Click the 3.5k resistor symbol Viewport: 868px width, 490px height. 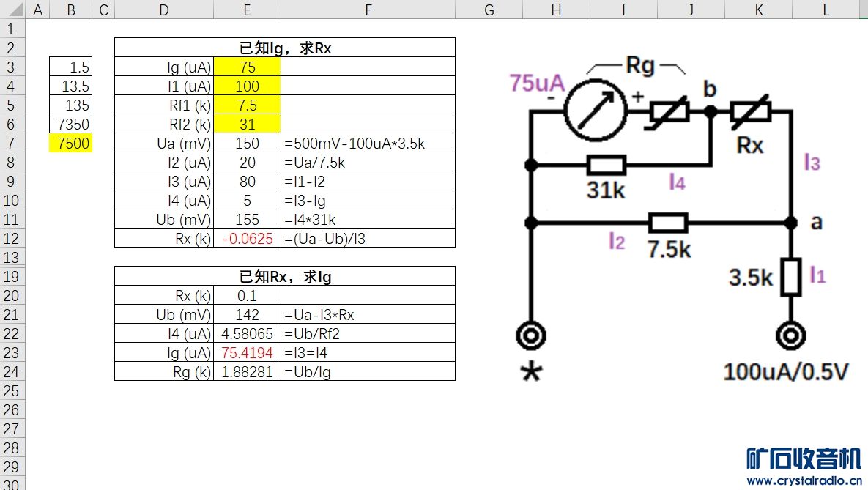791,277
